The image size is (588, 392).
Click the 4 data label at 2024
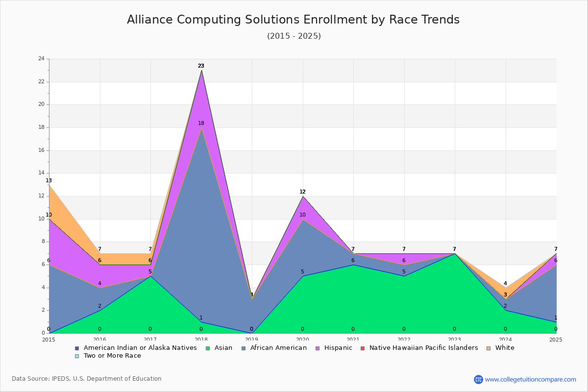point(505,283)
